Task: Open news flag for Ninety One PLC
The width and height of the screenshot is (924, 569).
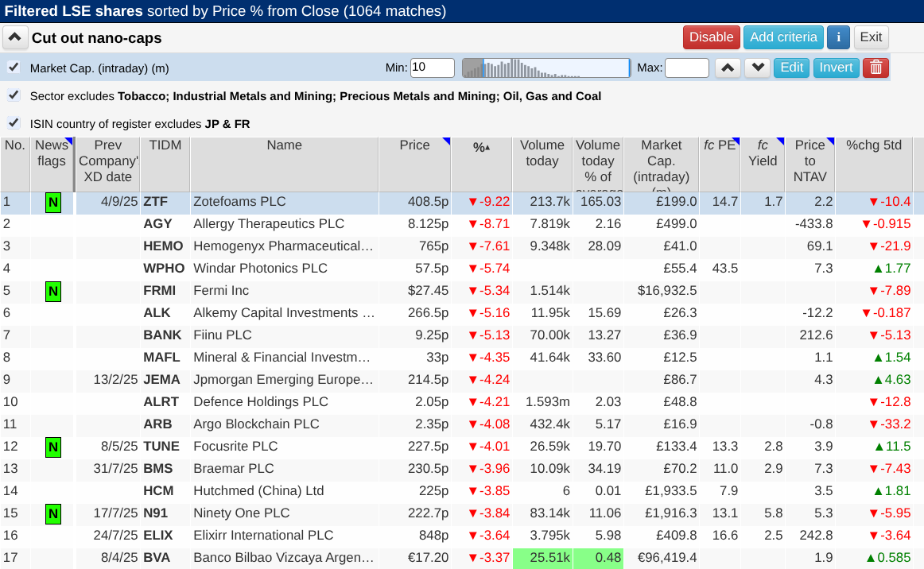Action: 53,513
